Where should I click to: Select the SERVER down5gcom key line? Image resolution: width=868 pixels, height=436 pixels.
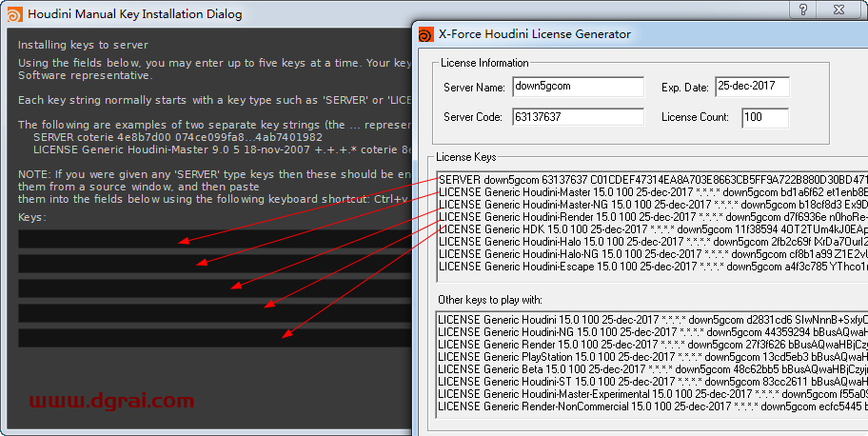click(653, 180)
